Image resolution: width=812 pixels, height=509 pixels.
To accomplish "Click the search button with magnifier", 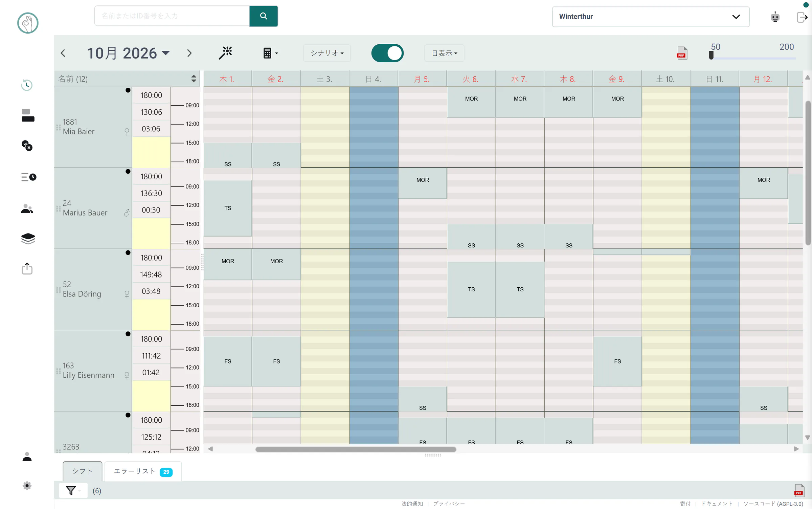I will [x=264, y=16].
